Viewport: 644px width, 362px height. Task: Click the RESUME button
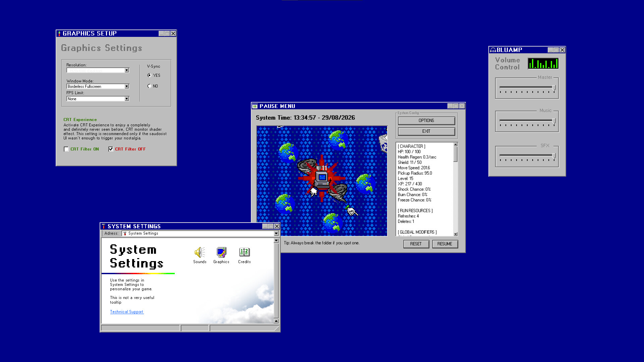[445, 244]
